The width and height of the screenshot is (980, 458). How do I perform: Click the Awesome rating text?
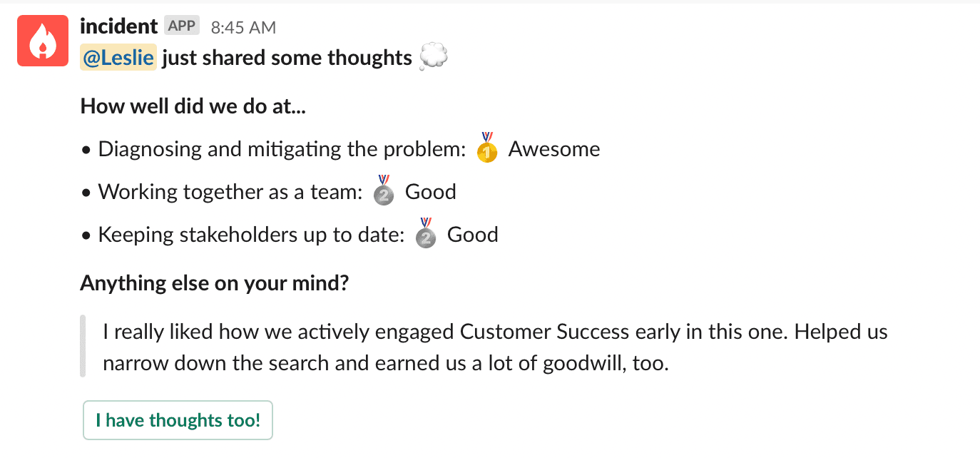pos(554,149)
